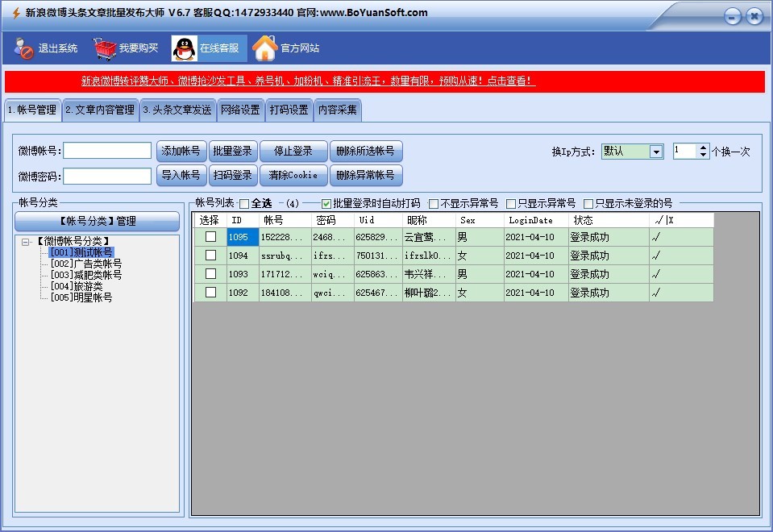Click the 昵称 column header

pos(429,220)
